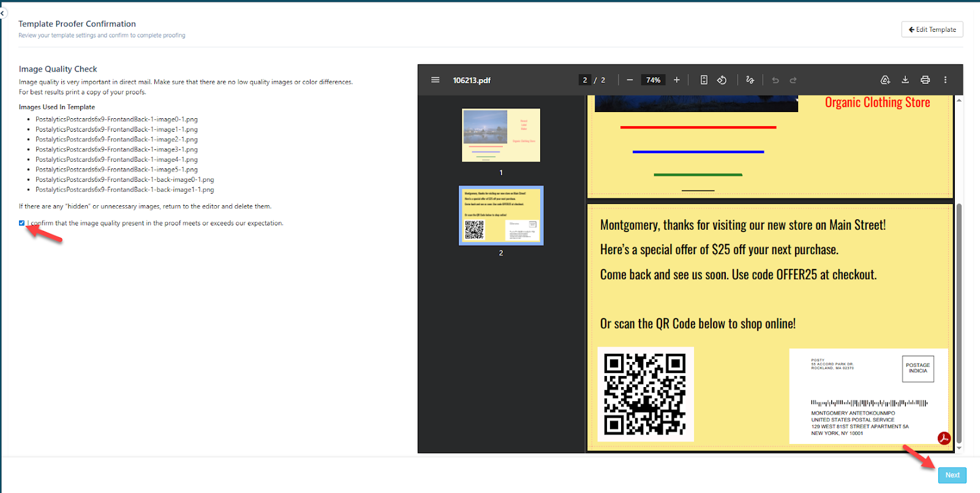Click the PDF viewer vertical scrollbar

[x=959, y=323]
